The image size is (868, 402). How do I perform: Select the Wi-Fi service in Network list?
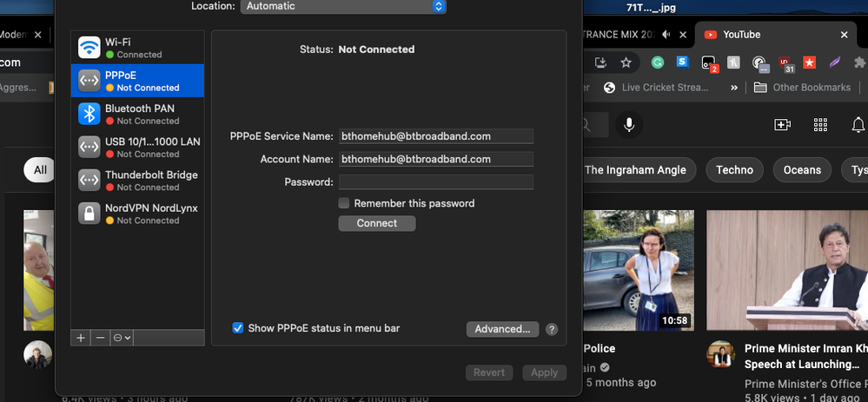click(137, 48)
